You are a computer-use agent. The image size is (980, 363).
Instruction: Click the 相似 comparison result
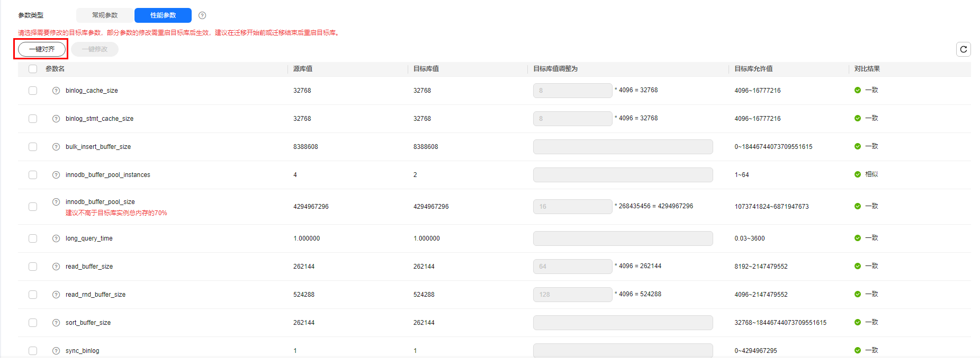click(x=871, y=174)
